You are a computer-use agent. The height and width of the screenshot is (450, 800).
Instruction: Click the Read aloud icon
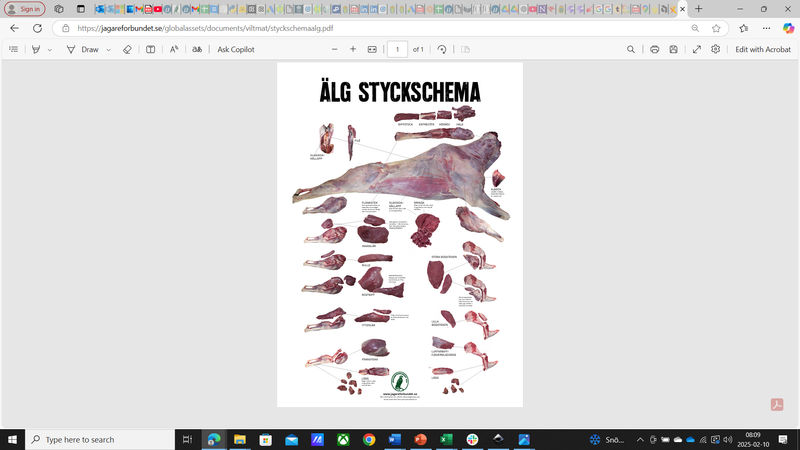[x=174, y=49]
